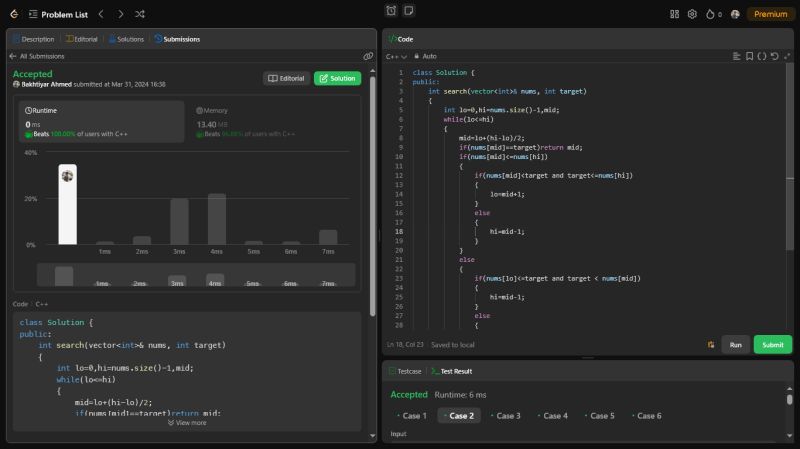This screenshot has width=800, height=449.
Task: Switch to the Description tab
Action: 34,39
